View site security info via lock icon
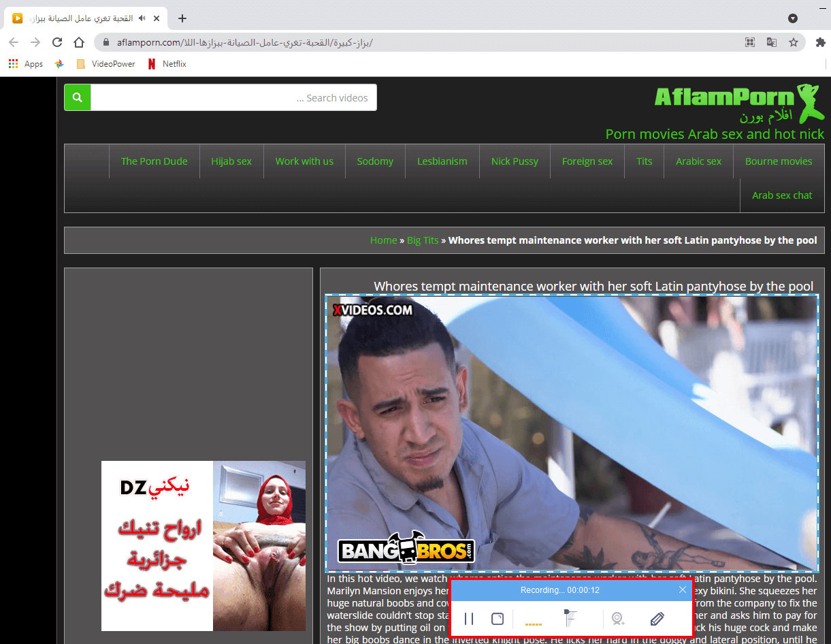This screenshot has width=831, height=644. [x=106, y=42]
